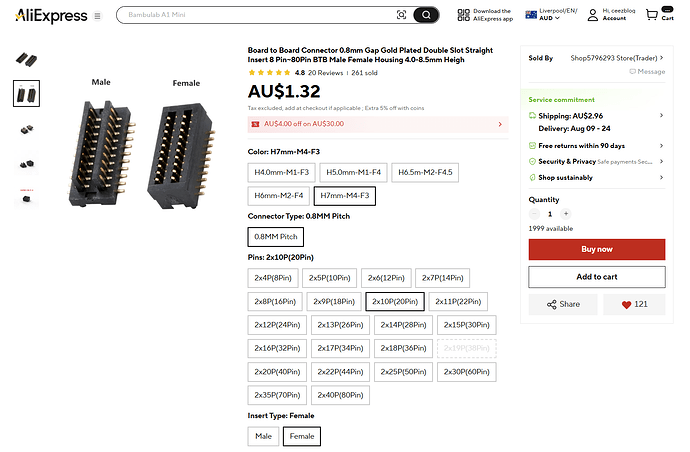The image size is (690, 452).
Task: Select the 2x30P(60Pin) option
Action: click(x=467, y=372)
